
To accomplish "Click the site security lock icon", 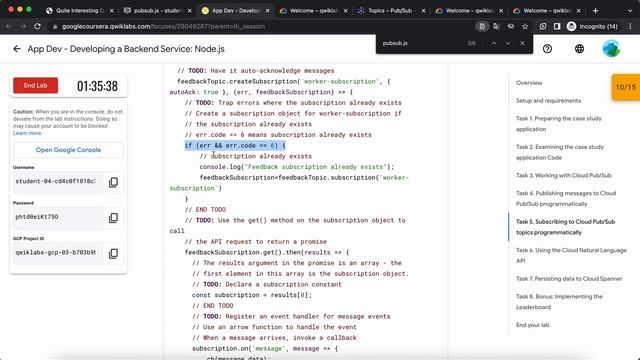I will click(x=55, y=27).
